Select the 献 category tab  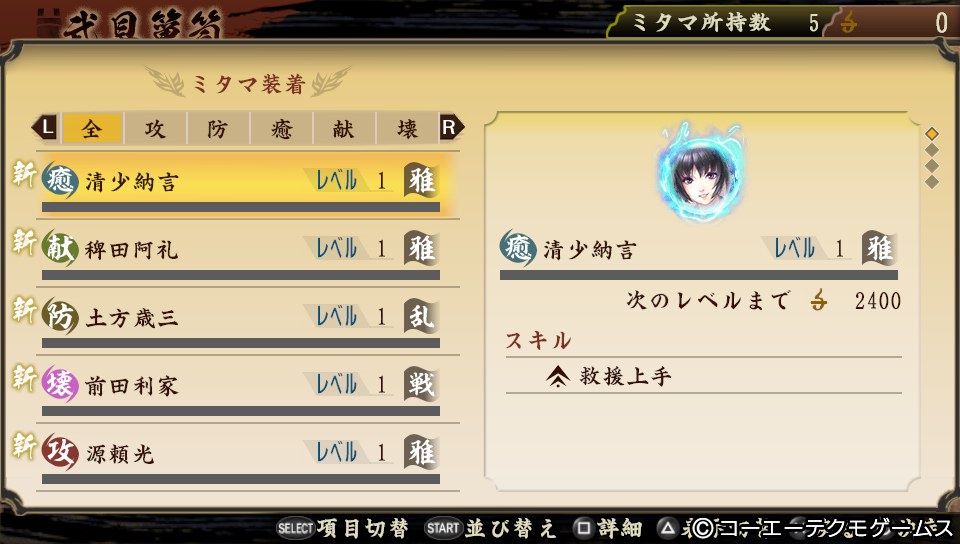[x=343, y=129]
